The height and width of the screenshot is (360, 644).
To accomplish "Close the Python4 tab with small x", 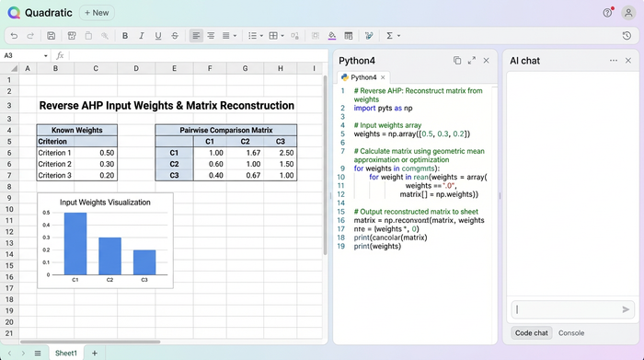I will pyautogui.click(x=383, y=77).
